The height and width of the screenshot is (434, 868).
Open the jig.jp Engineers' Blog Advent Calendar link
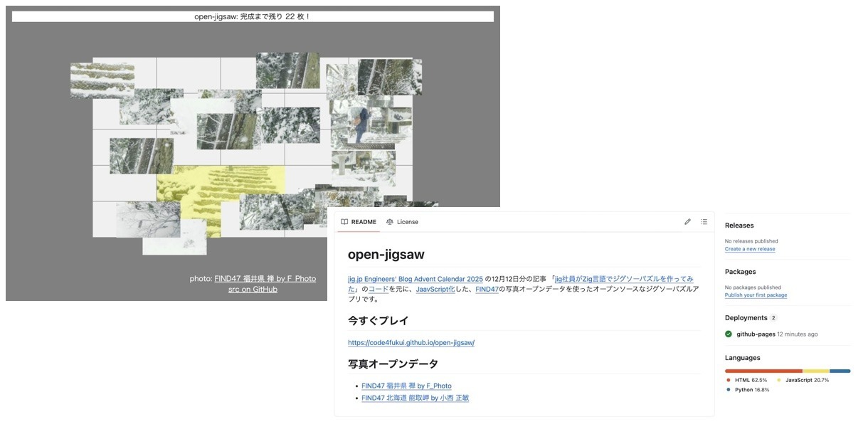pyautogui.click(x=415, y=279)
